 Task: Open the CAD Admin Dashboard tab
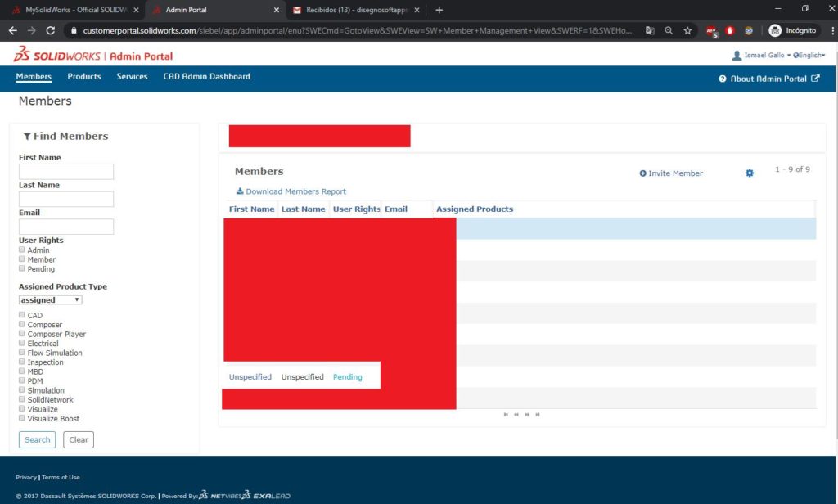tap(206, 76)
